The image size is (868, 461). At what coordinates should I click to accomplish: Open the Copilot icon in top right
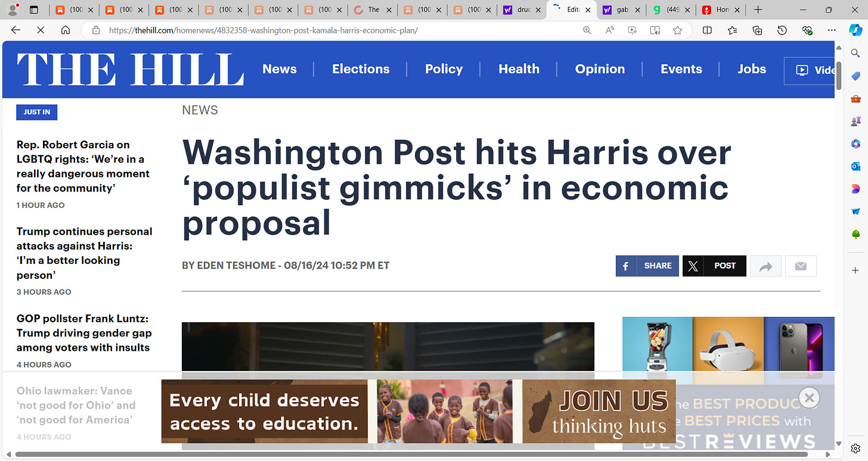[x=855, y=30]
